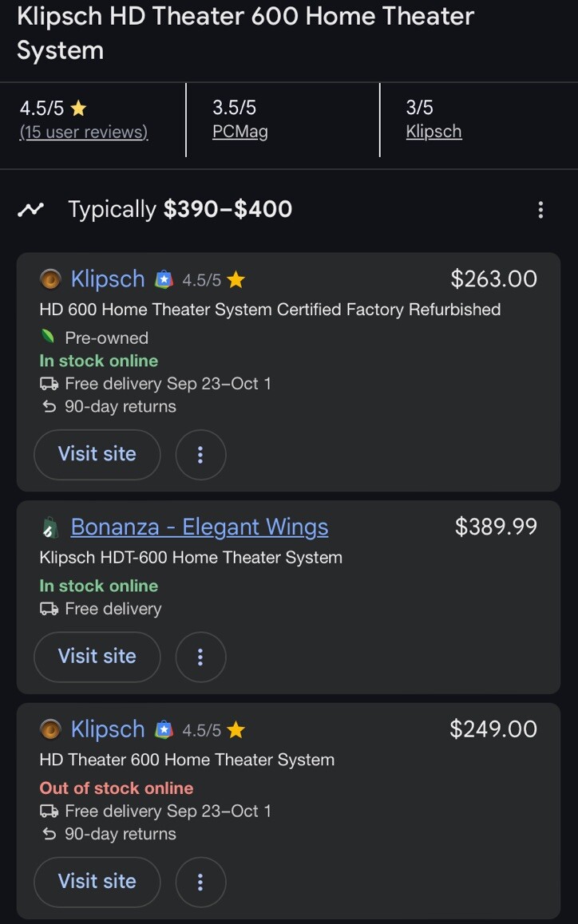Open the 15 user reviews link
578x924 pixels.
click(84, 132)
